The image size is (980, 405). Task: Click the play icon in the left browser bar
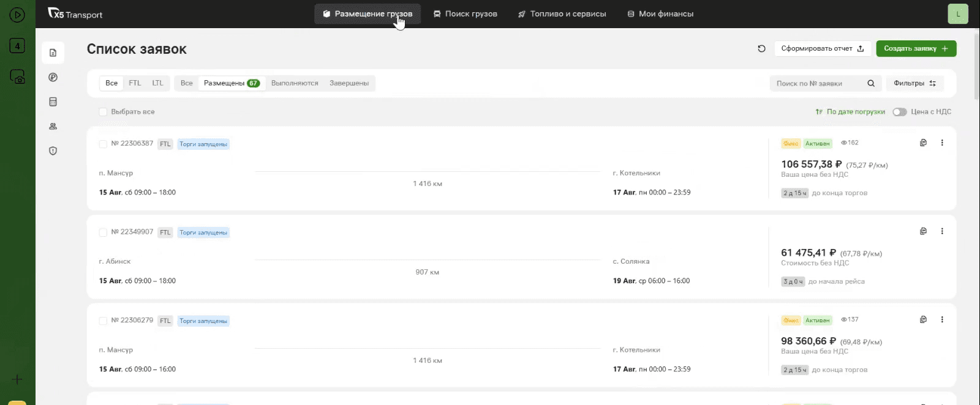17,15
